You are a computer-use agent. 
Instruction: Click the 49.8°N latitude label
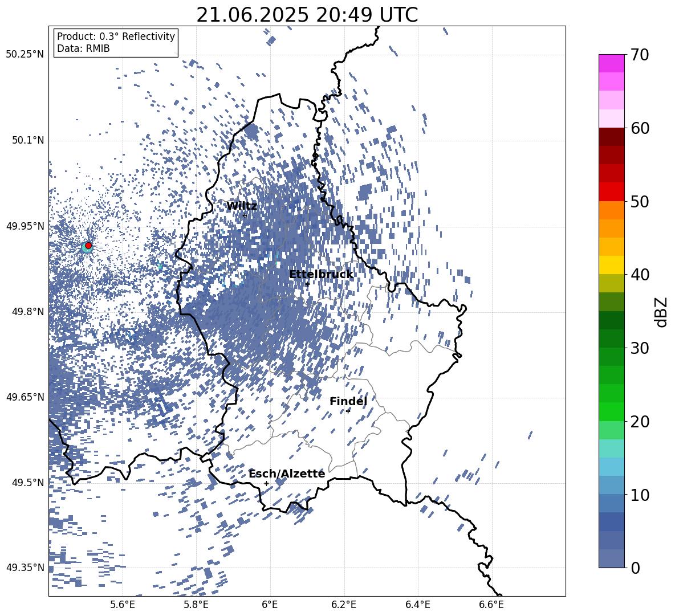tap(27, 312)
